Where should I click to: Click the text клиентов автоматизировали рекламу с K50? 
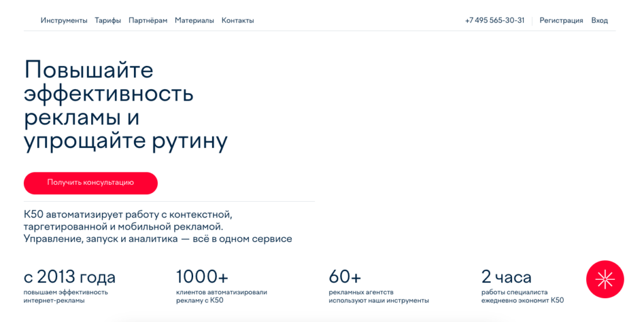coord(222,297)
